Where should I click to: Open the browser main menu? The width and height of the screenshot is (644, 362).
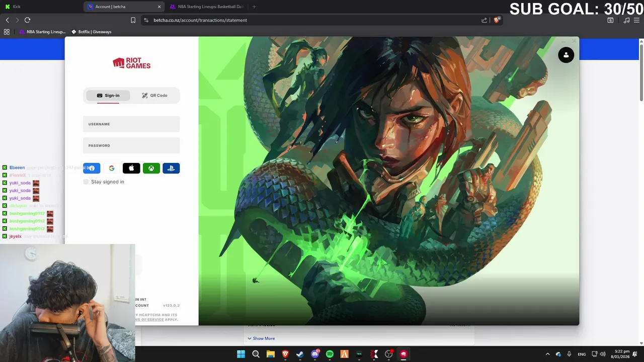(637, 20)
